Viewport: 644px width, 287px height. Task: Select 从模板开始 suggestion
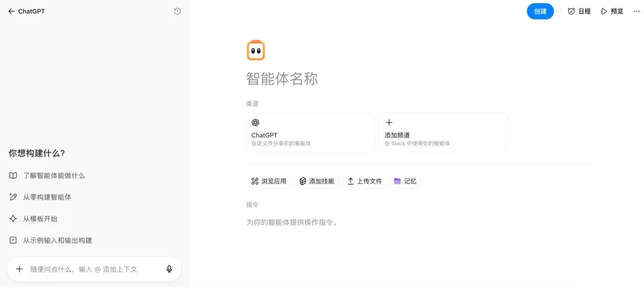coord(33,219)
